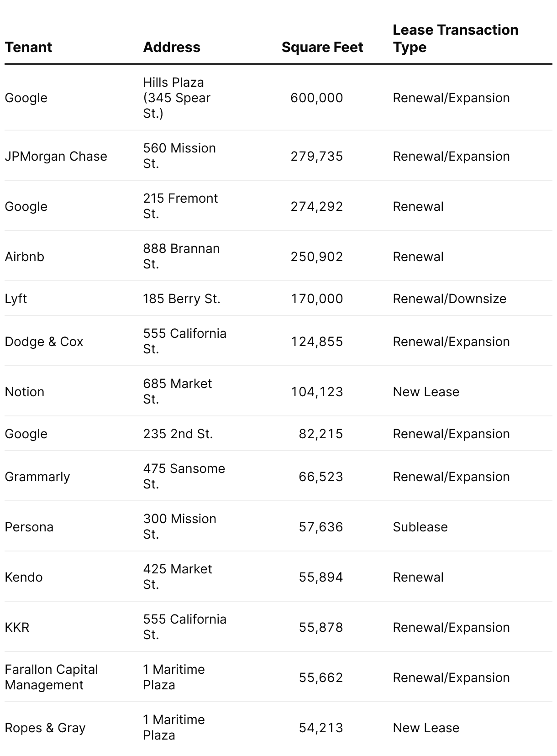Select the Kendo tenant name
The width and height of the screenshot is (557, 756).
24,577
